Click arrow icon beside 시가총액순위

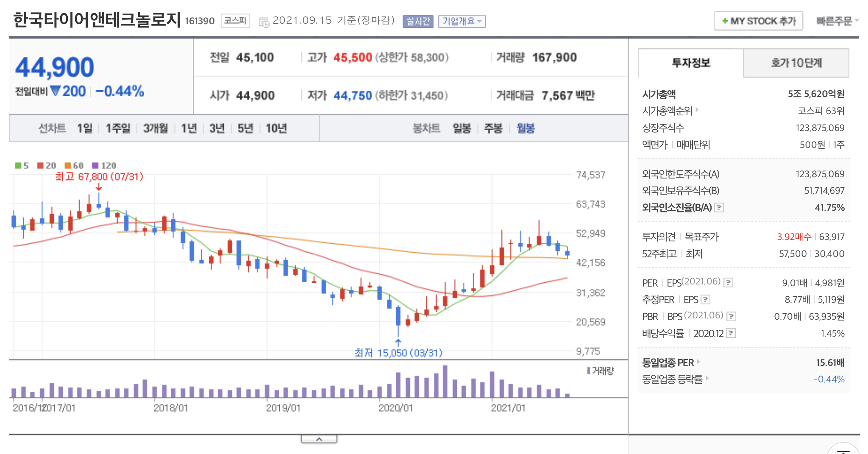(697, 110)
